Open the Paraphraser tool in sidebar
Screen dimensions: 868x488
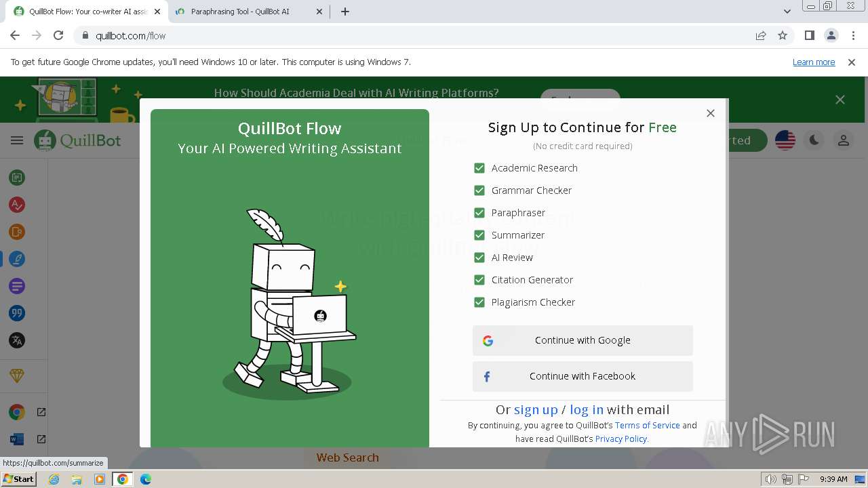click(17, 178)
